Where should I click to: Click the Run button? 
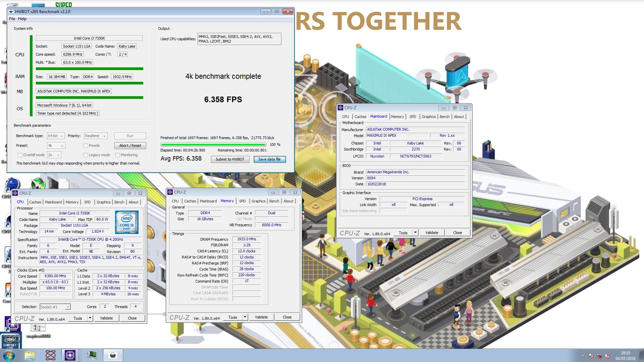pyautogui.click(x=130, y=136)
